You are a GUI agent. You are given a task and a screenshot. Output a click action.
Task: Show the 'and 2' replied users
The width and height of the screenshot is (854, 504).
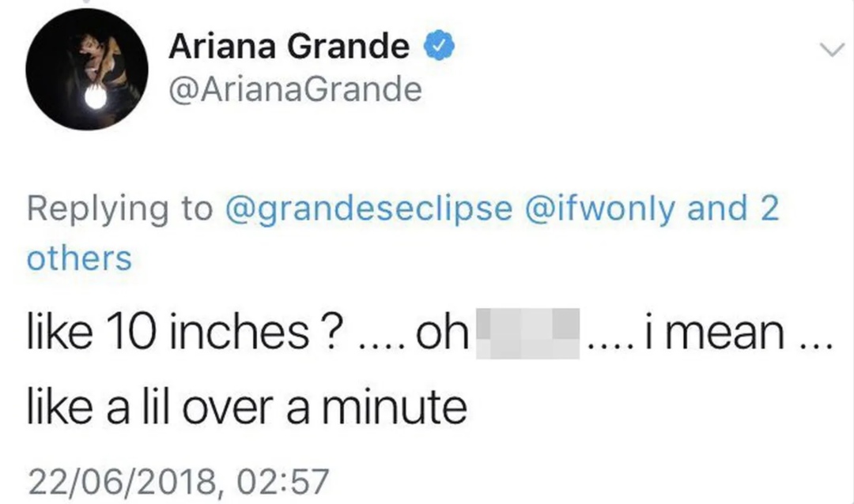pyautogui.click(x=733, y=209)
